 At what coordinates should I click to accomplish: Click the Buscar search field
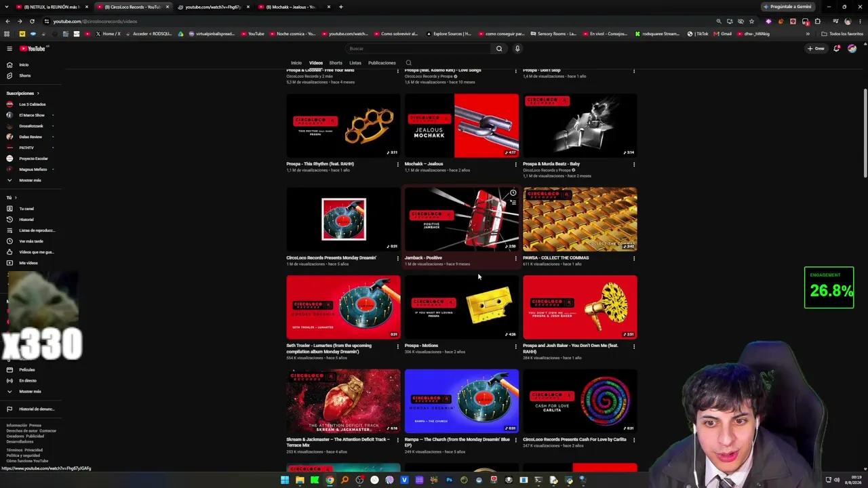418,48
